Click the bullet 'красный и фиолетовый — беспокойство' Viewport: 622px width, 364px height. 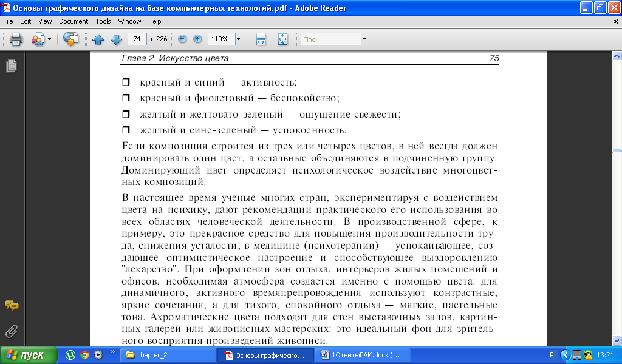(x=239, y=98)
